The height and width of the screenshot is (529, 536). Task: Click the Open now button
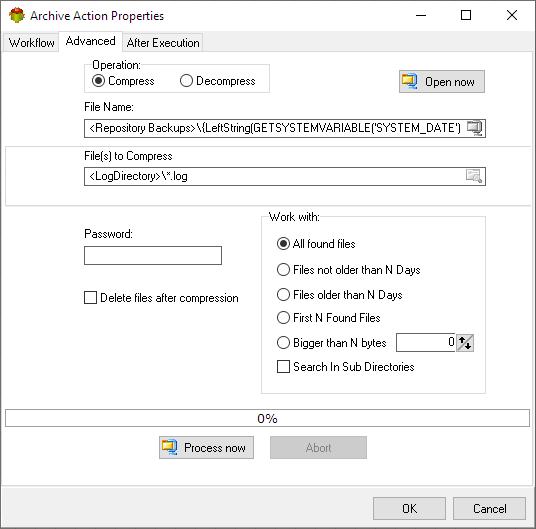[x=442, y=82]
